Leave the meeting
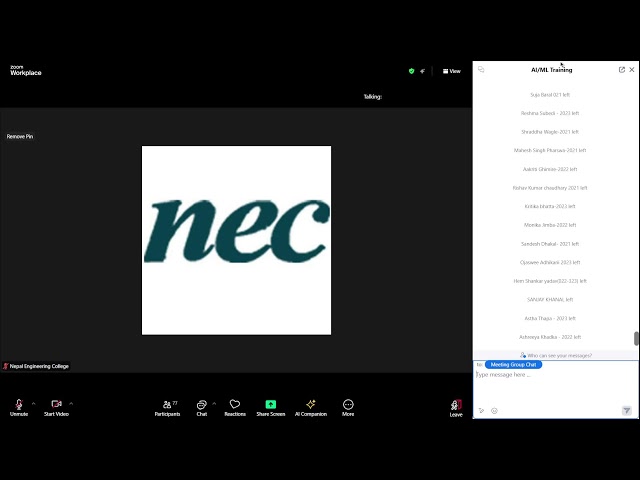Screen dimensions: 640x480 click(x=456, y=408)
